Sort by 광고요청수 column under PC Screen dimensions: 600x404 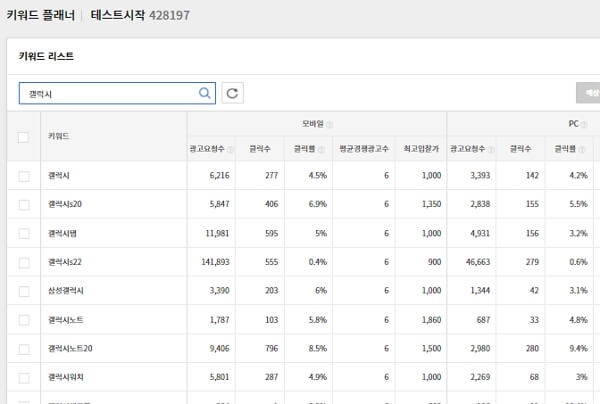[468, 149]
